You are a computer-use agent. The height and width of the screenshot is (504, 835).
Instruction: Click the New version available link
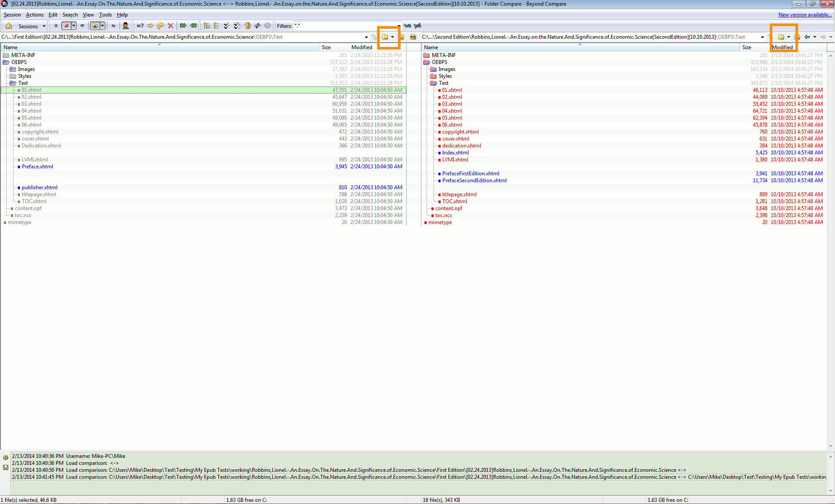pos(805,15)
